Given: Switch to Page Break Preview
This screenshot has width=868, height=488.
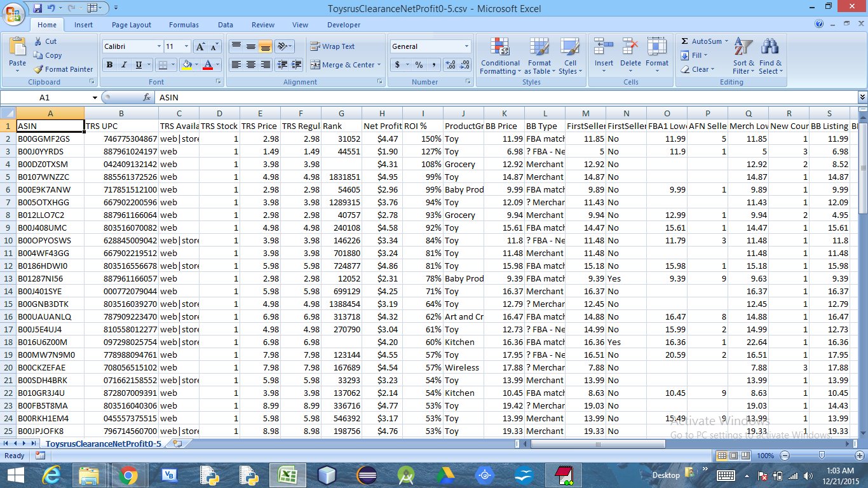Looking at the screenshot, I should point(746,456).
